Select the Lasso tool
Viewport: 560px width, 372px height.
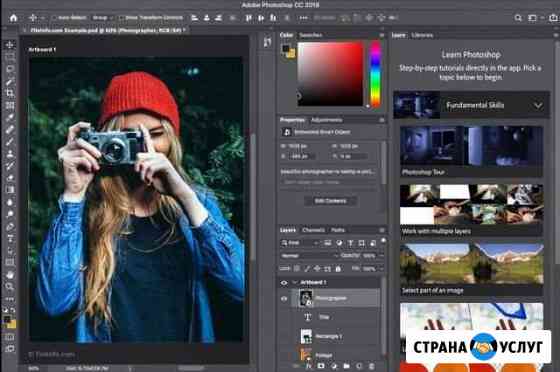tap(10, 69)
